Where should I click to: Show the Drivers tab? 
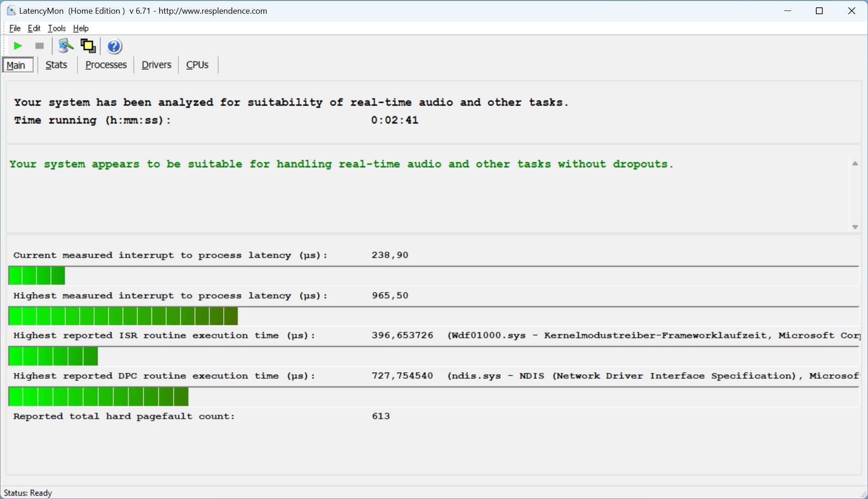pyautogui.click(x=156, y=65)
